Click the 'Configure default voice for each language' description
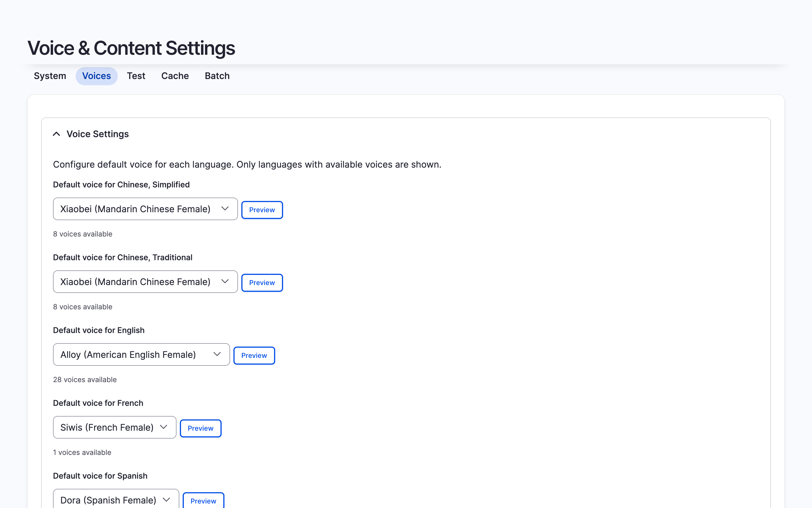Image resolution: width=812 pixels, height=508 pixels. click(247, 165)
